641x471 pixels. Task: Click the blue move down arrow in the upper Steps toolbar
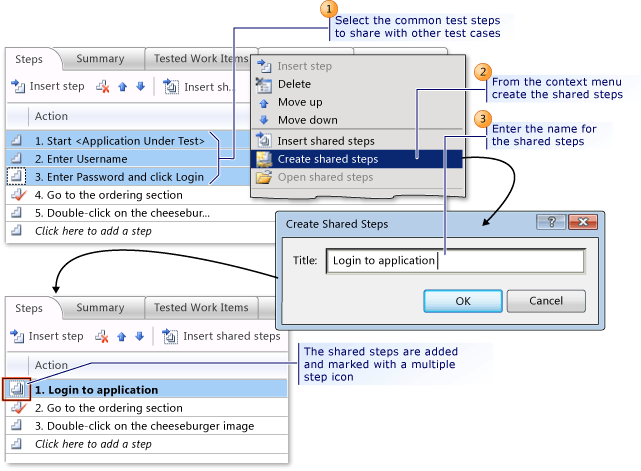[x=140, y=87]
